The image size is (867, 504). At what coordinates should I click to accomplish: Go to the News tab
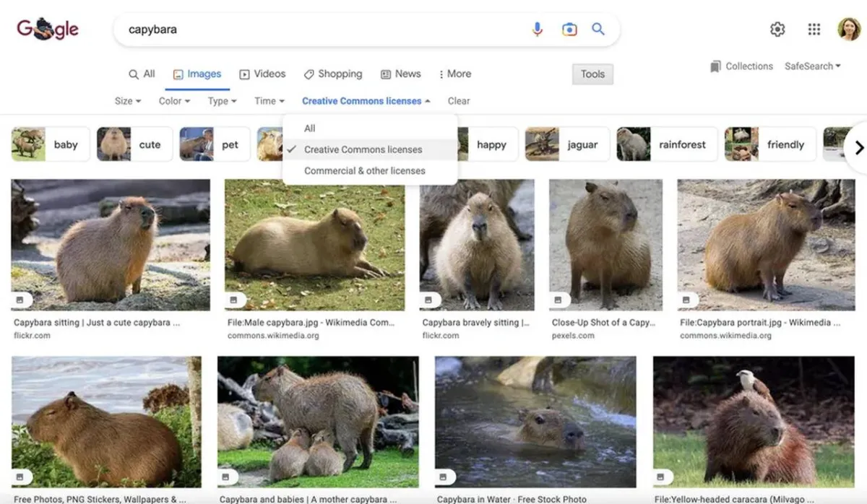tap(401, 74)
